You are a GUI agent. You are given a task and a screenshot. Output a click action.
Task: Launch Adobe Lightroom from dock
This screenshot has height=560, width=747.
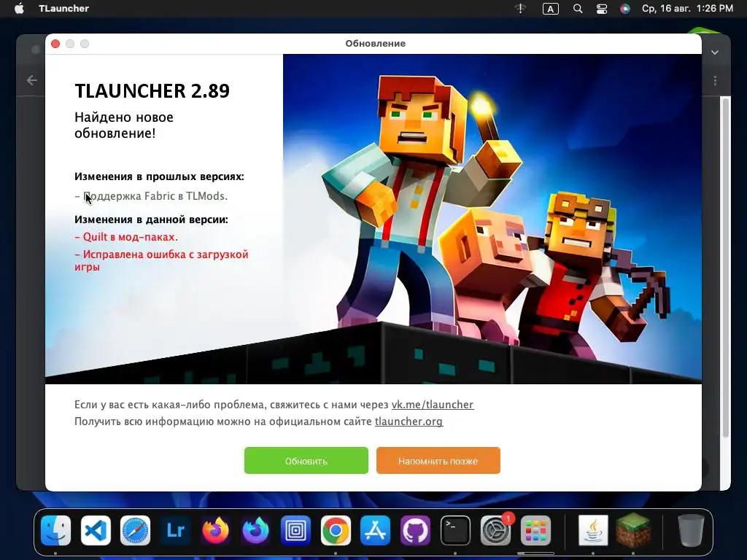click(x=175, y=530)
